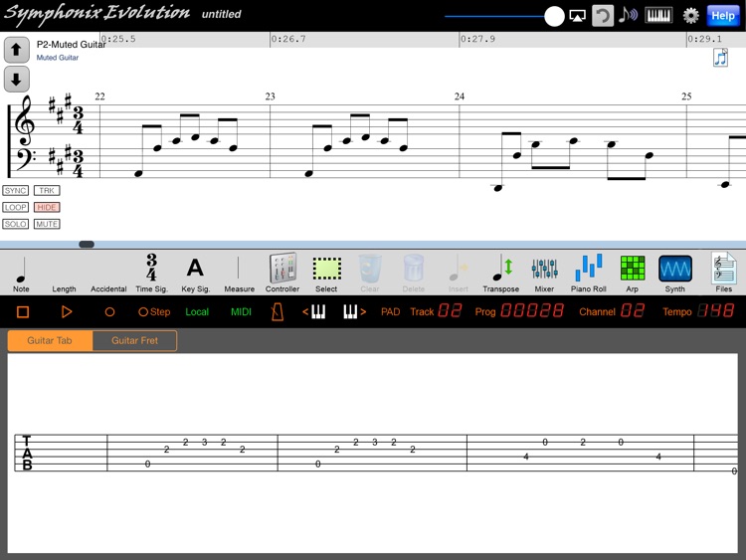This screenshot has height=560, width=746.
Task: Click the AirPlay screen icon
Action: pos(577,16)
